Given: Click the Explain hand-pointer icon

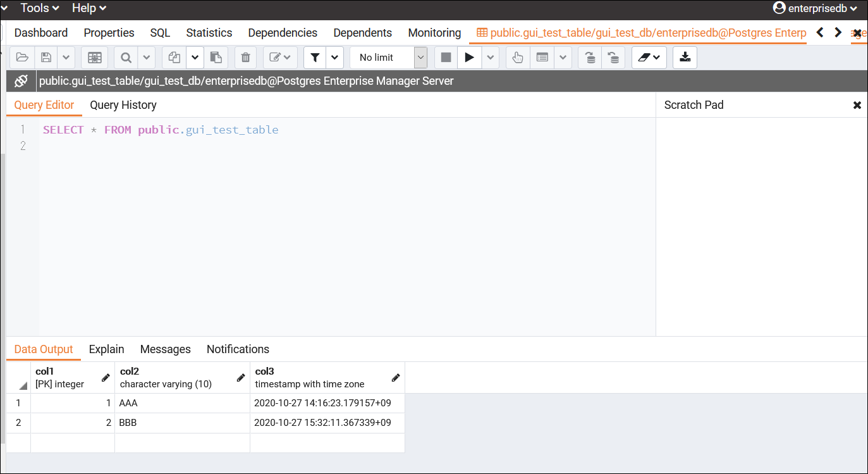Looking at the screenshot, I should [518, 58].
